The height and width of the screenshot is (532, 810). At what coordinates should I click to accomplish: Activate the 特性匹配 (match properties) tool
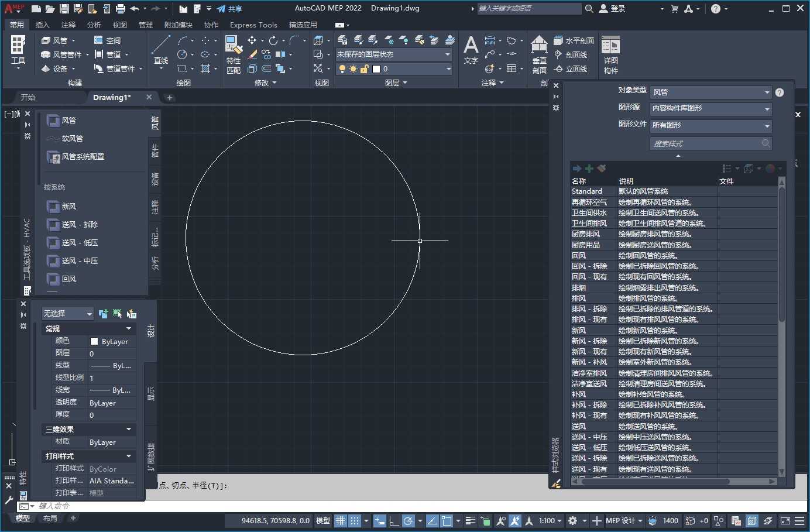[234, 50]
